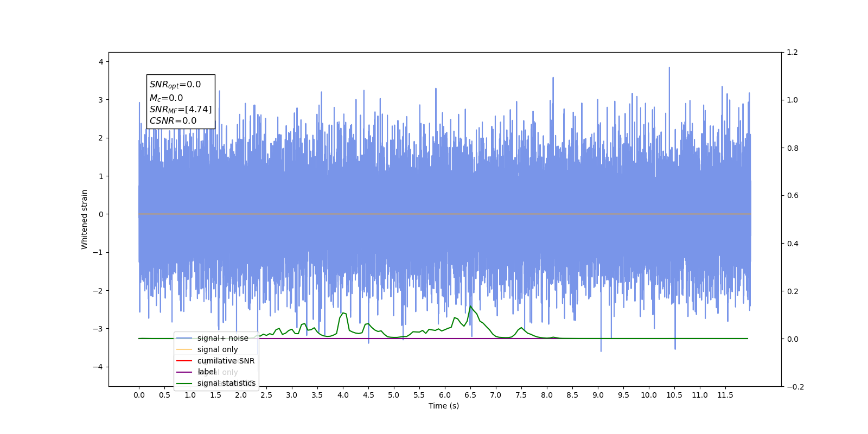
Task: Click the orange line swatch for signal only
Action: 184,349
